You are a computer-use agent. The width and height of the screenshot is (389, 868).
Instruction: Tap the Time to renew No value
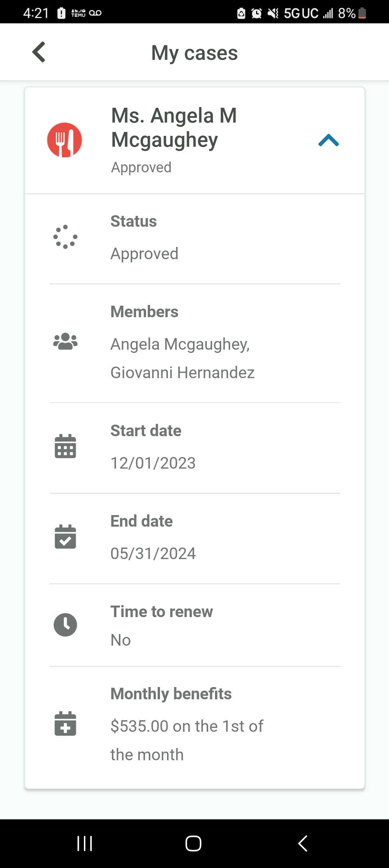point(121,640)
